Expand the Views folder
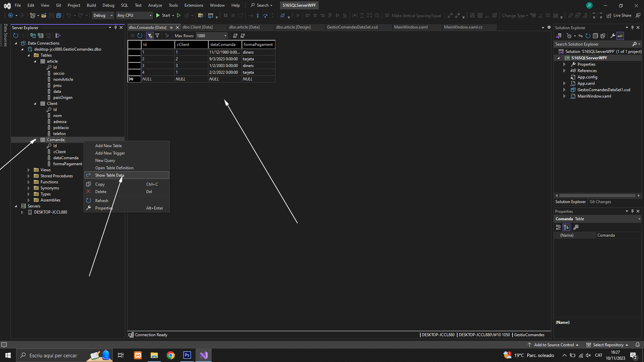The height and width of the screenshot is (362, 644). 29,170
